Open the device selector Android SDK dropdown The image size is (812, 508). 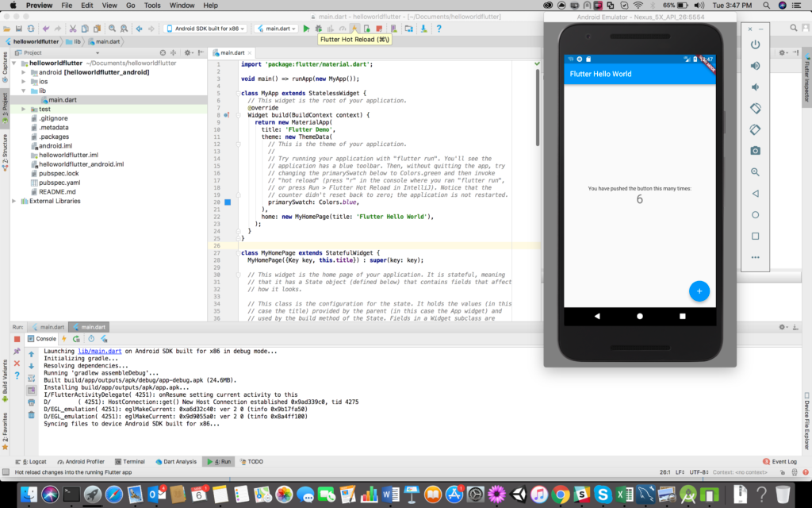coord(205,29)
